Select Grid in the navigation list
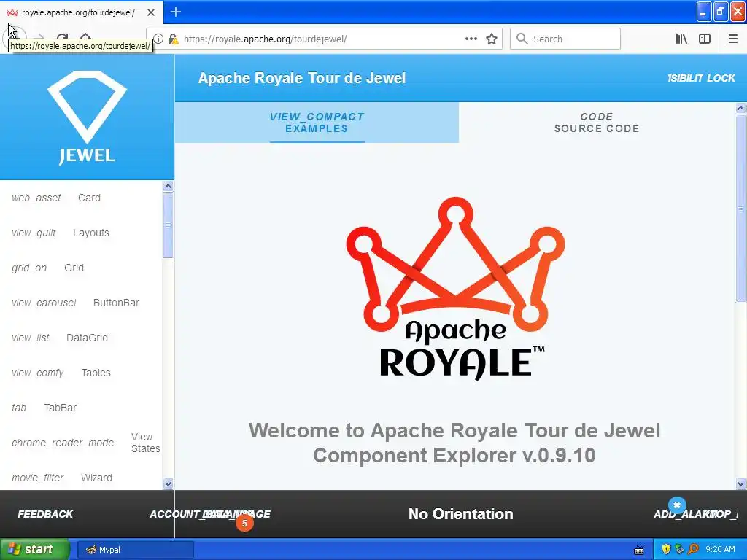747x560 pixels. 74,268
